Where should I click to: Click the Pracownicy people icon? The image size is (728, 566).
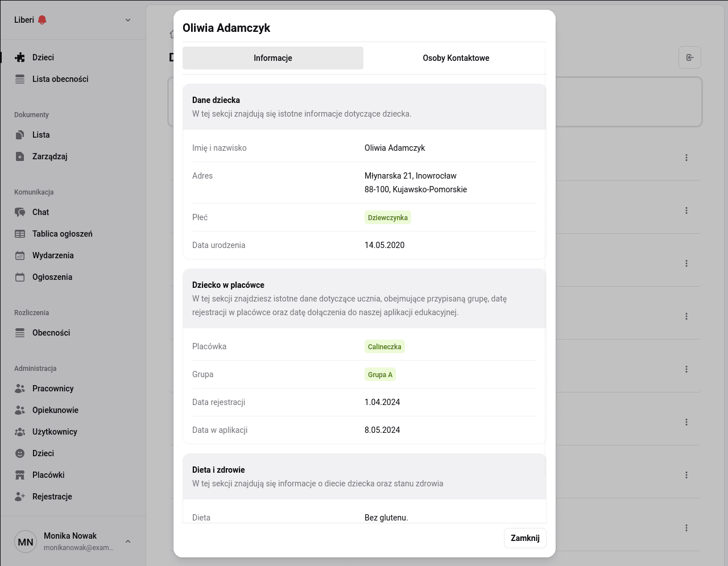[x=20, y=389]
